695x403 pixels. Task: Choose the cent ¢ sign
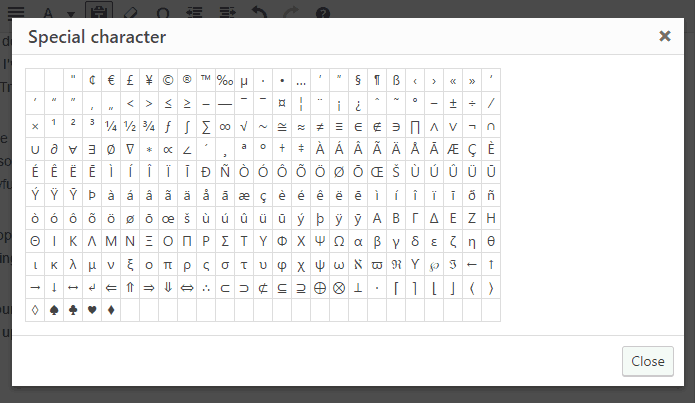(x=92, y=80)
